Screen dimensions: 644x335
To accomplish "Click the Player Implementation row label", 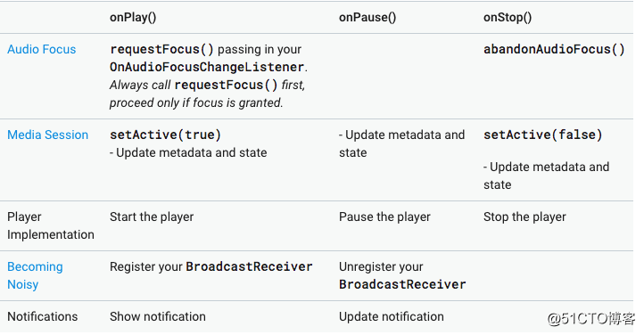I will (x=51, y=225).
